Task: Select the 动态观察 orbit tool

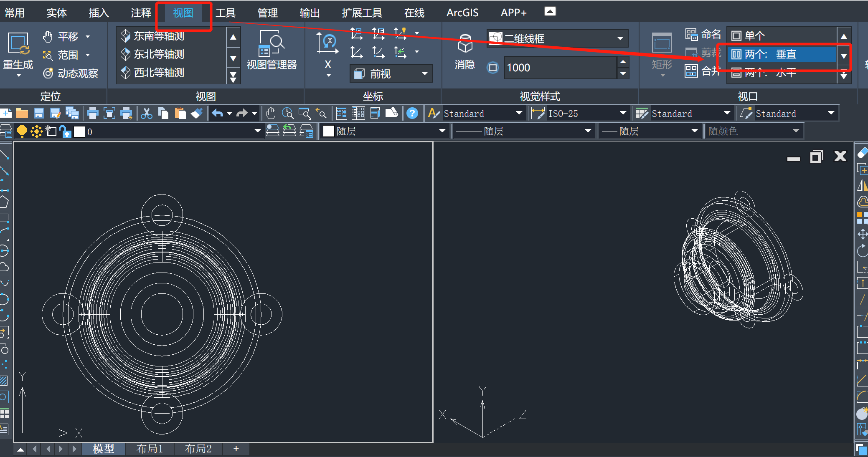Action: pos(71,73)
